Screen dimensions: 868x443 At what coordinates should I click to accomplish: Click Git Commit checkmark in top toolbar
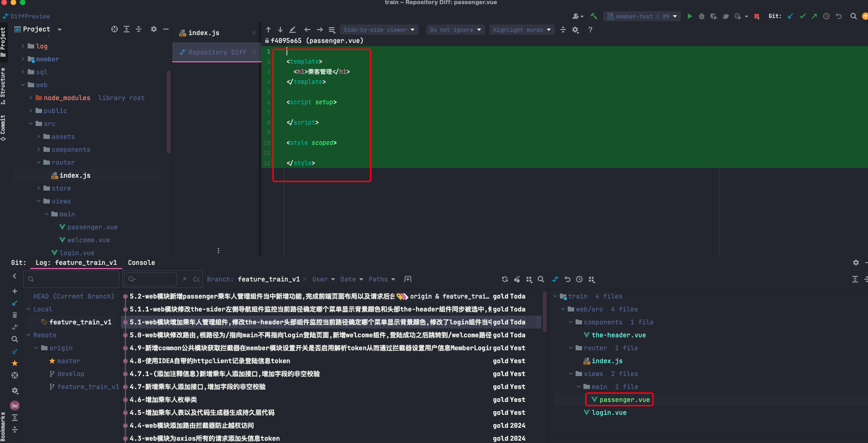(x=802, y=16)
